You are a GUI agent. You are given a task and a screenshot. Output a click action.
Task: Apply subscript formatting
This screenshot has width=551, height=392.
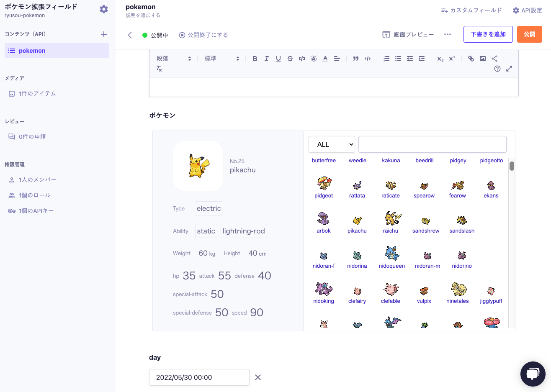(x=440, y=59)
